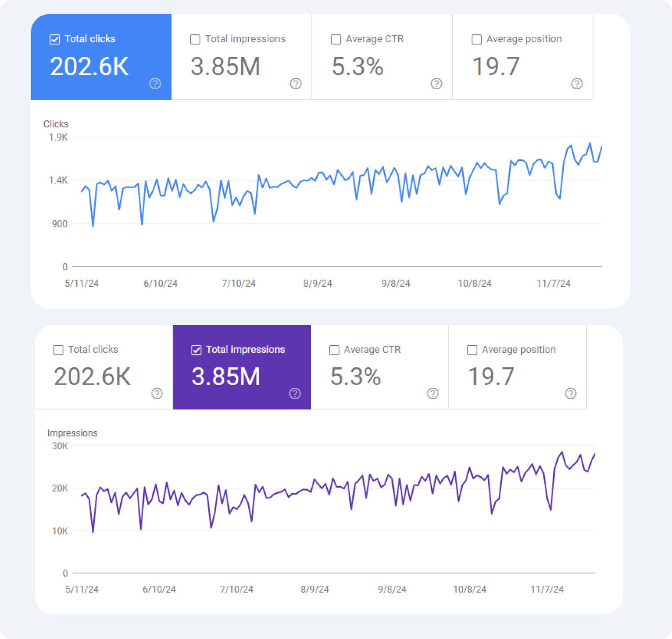Select the 3.85M value on the purple card
Screen dimensions: 672x639
click(226, 377)
